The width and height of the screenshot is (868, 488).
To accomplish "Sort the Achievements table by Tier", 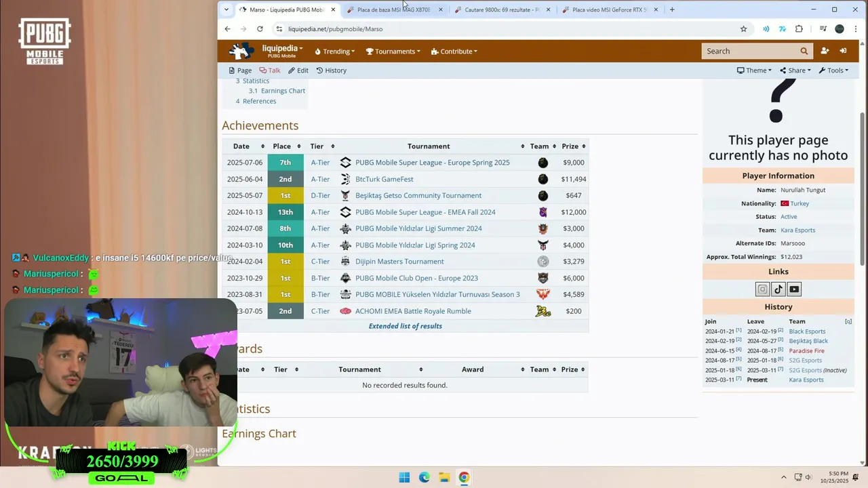I will [x=332, y=146].
